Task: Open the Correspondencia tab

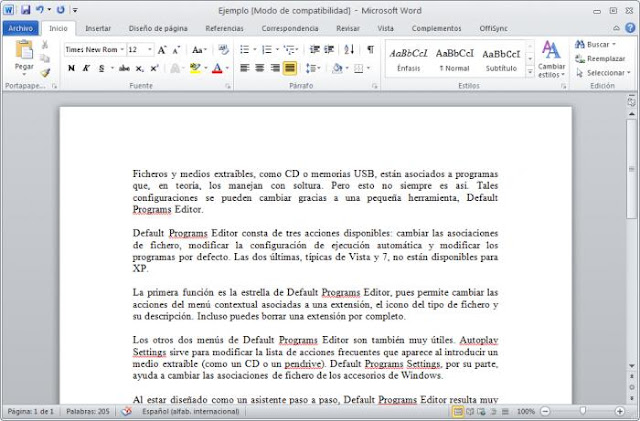Action: [290, 28]
